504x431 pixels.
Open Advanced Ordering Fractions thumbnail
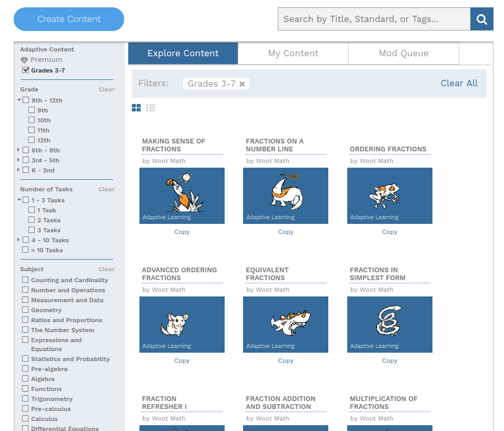182,324
